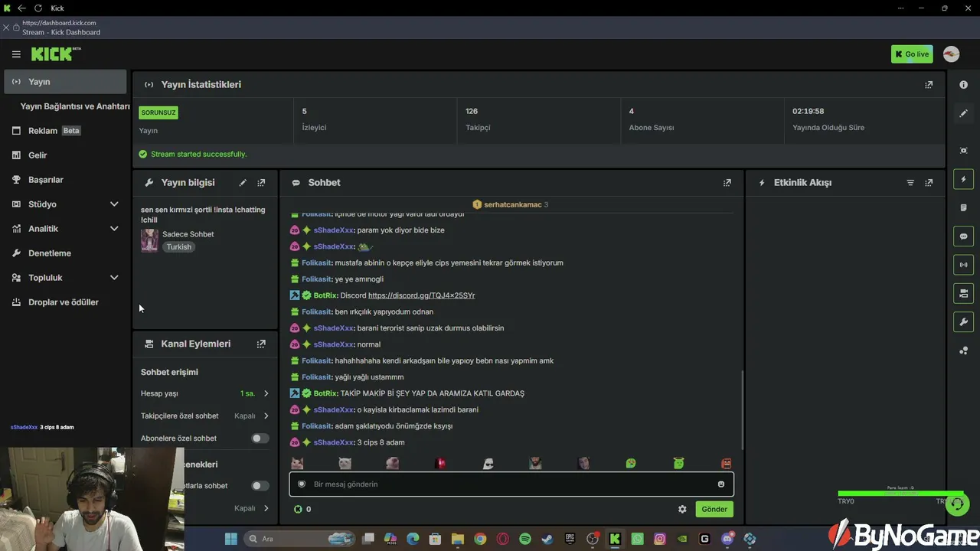Screen dimensions: 980x551
Task: Open Hesap yaşı setting showing 1 sa.
Action: (205, 393)
